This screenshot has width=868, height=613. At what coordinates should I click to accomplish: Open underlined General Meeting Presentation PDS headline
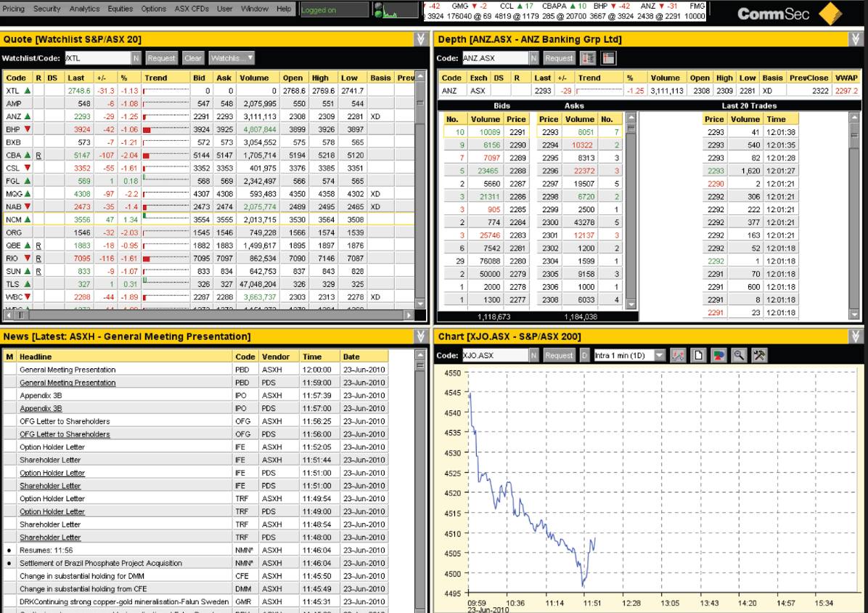(67, 383)
